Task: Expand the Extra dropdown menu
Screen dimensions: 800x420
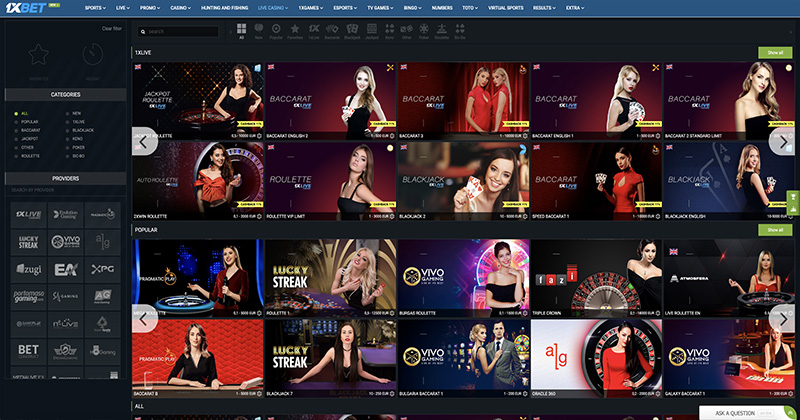Action: click(574, 8)
